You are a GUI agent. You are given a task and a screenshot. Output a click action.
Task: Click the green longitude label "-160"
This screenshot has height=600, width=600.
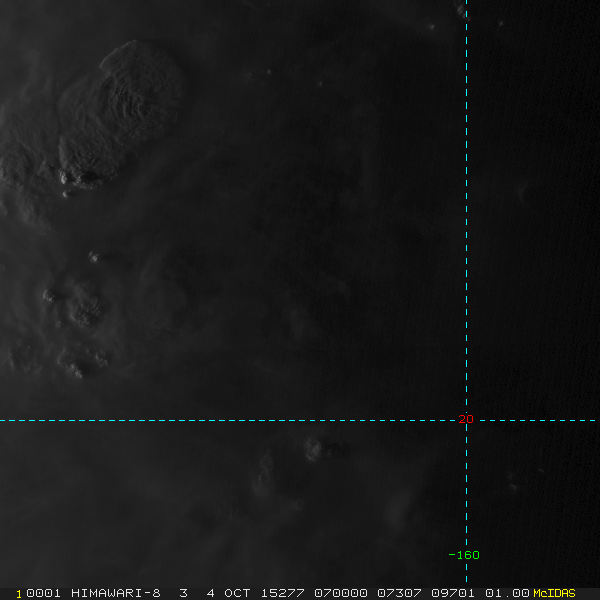[464, 555]
